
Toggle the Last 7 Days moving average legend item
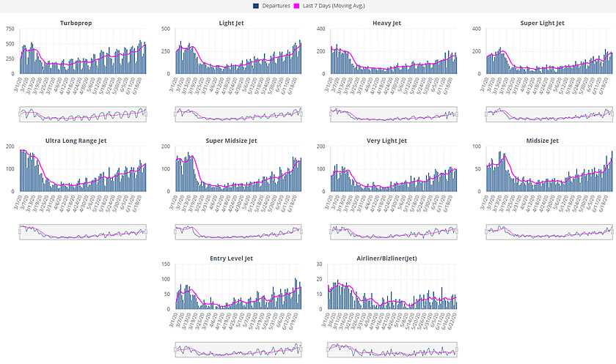(329, 6)
